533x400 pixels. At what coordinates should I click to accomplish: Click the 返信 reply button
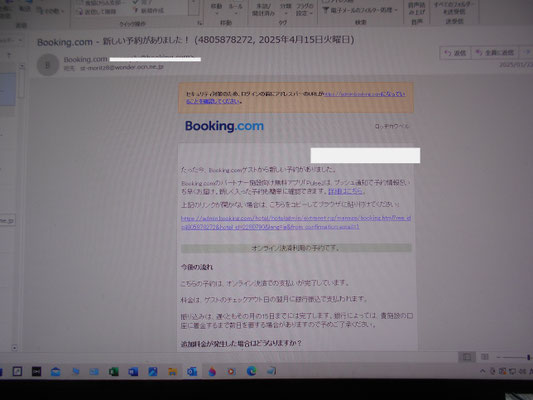[x=455, y=53]
